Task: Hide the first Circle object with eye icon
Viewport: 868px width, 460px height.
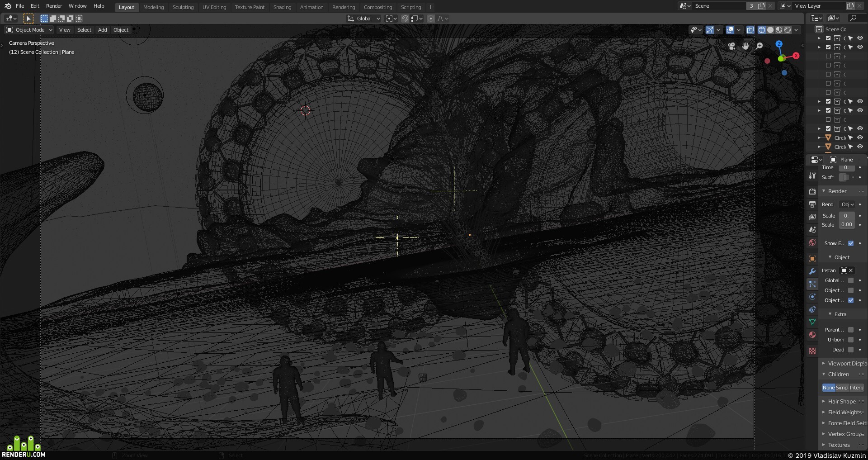Action: (x=860, y=138)
